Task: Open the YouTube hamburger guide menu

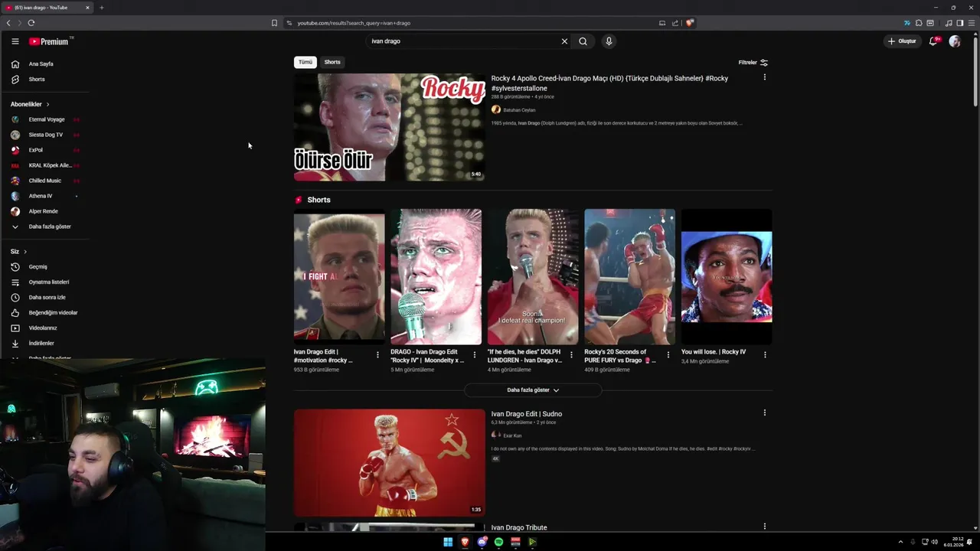Action: (15, 41)
